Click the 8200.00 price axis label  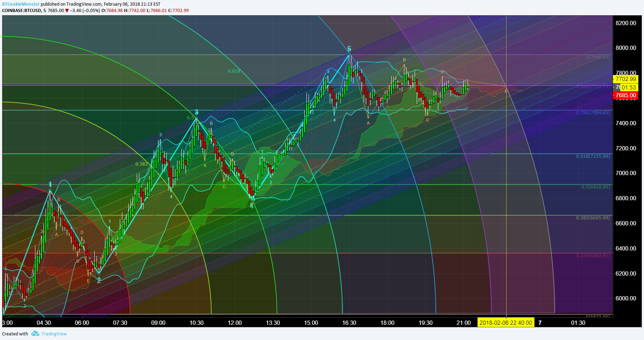(626, 23)
